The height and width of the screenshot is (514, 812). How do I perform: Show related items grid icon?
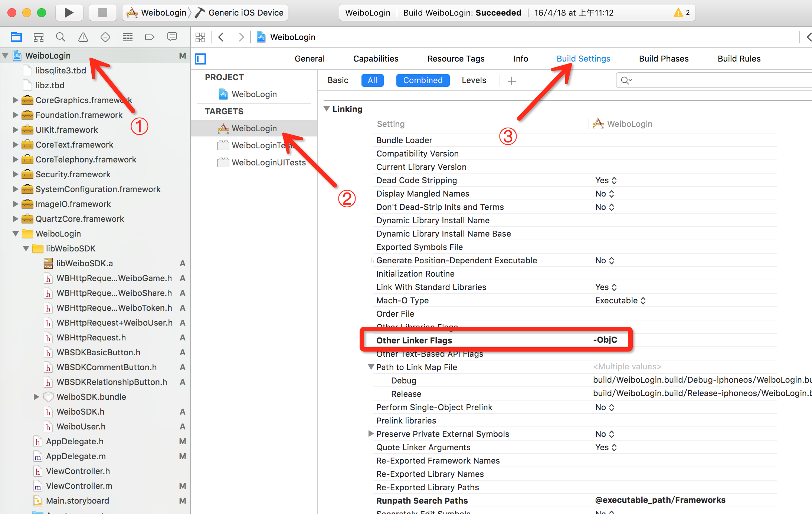[x=200, y=37]
